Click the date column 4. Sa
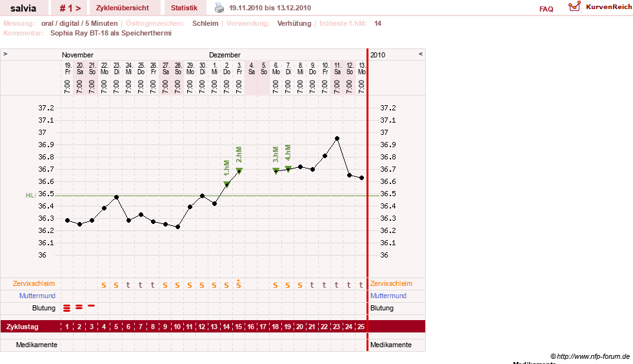This screenshot has width=633, height=364. pos(251,68)
